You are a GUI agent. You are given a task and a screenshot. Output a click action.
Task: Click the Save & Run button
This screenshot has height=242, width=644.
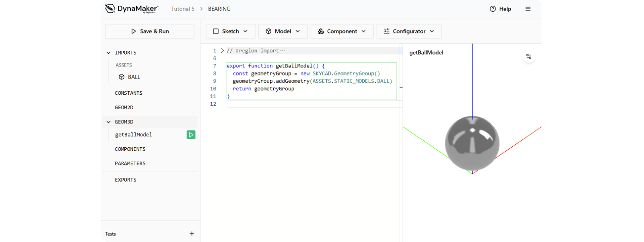150,31
